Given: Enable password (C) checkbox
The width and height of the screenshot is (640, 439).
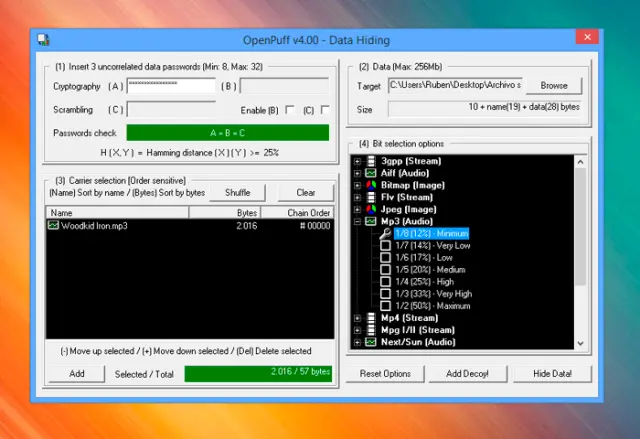Looking at the screenshot, I should click(x=324, y=110).
